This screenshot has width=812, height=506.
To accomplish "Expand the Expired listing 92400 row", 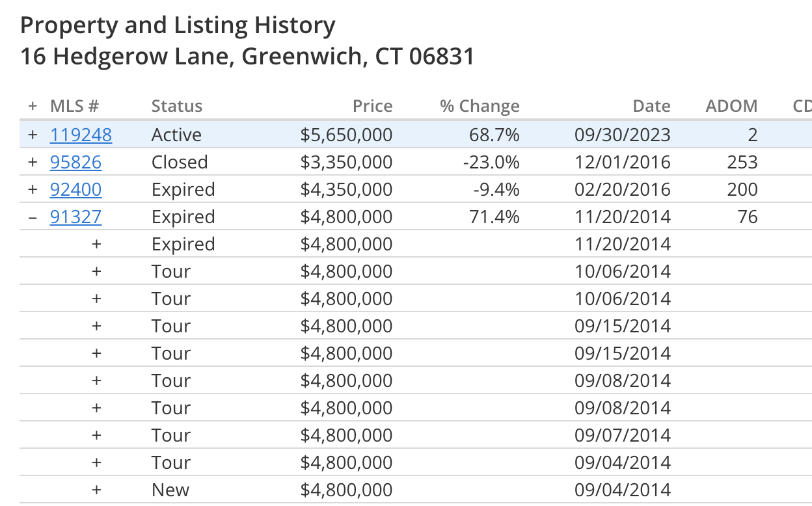I will click(x=33, y=189).
